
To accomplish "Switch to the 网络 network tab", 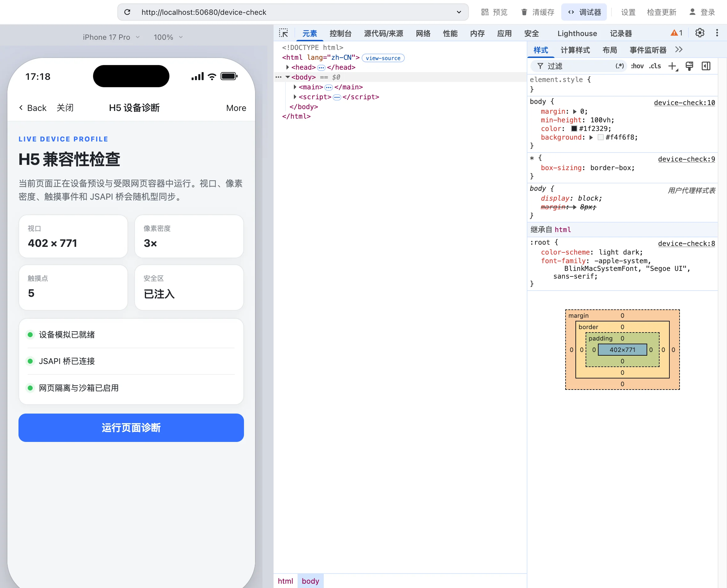I will point(423,34).
